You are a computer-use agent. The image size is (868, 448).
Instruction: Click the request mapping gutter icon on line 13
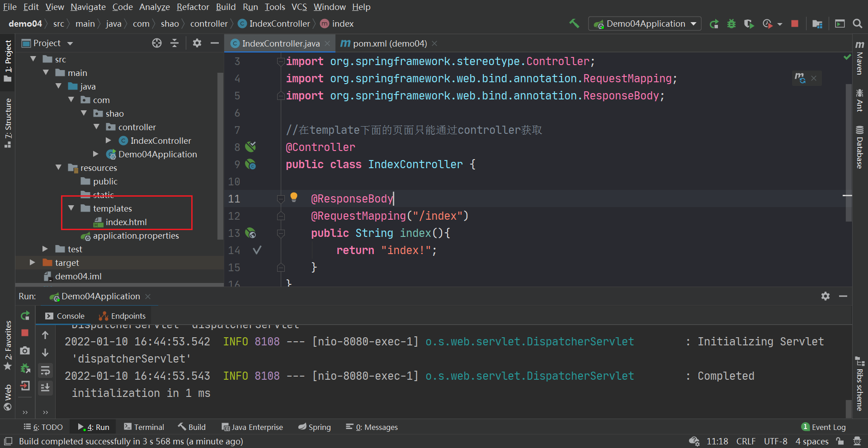click(250, 233)
